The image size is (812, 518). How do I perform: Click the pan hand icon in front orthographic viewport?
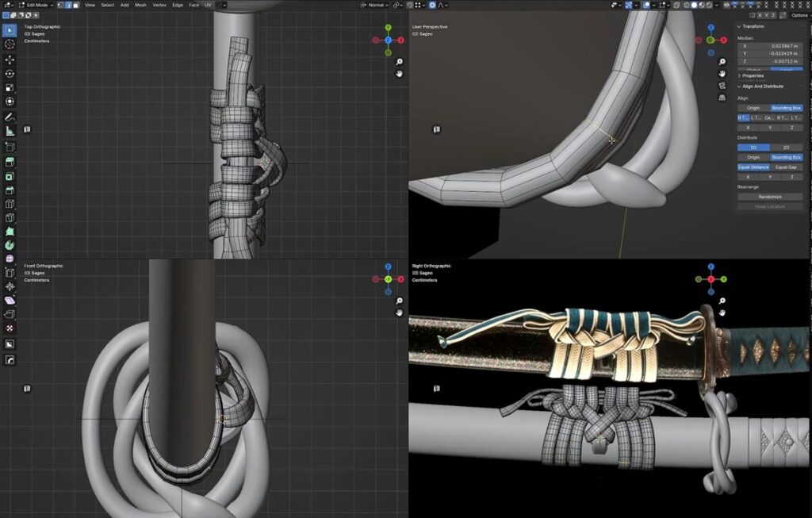click(399, 313)
